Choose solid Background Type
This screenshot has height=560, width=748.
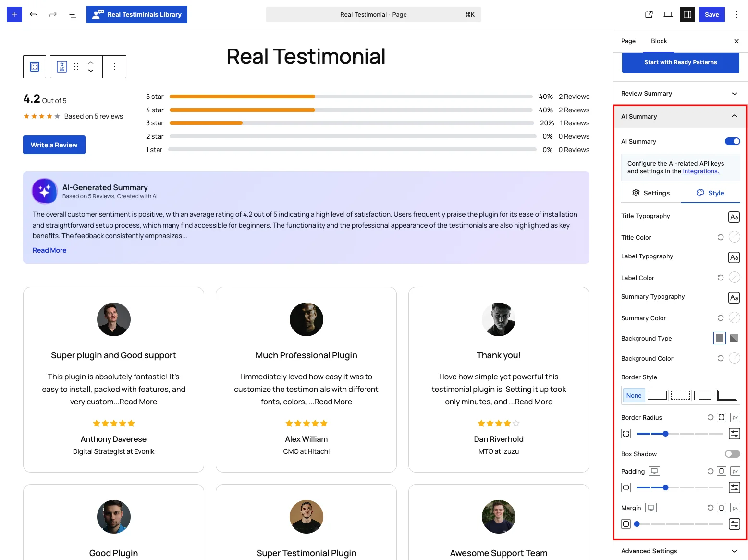point(720,338)
